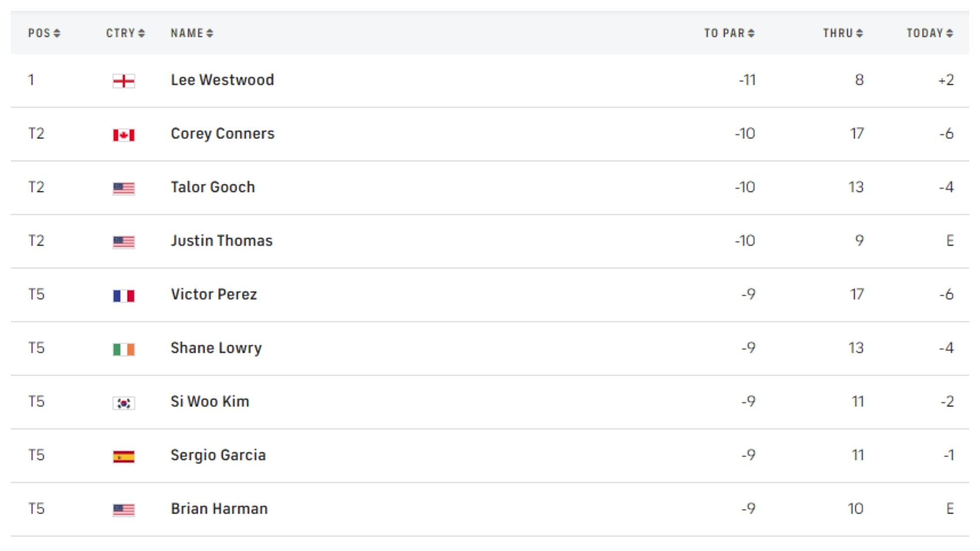Click the France flag beside Victor Perez
Viewport: 980px width, 551px height.
123,295
